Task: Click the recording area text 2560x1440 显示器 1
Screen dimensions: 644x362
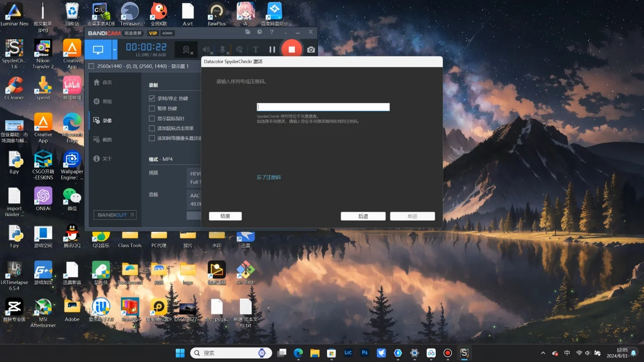Action: (x=143, y=66)
